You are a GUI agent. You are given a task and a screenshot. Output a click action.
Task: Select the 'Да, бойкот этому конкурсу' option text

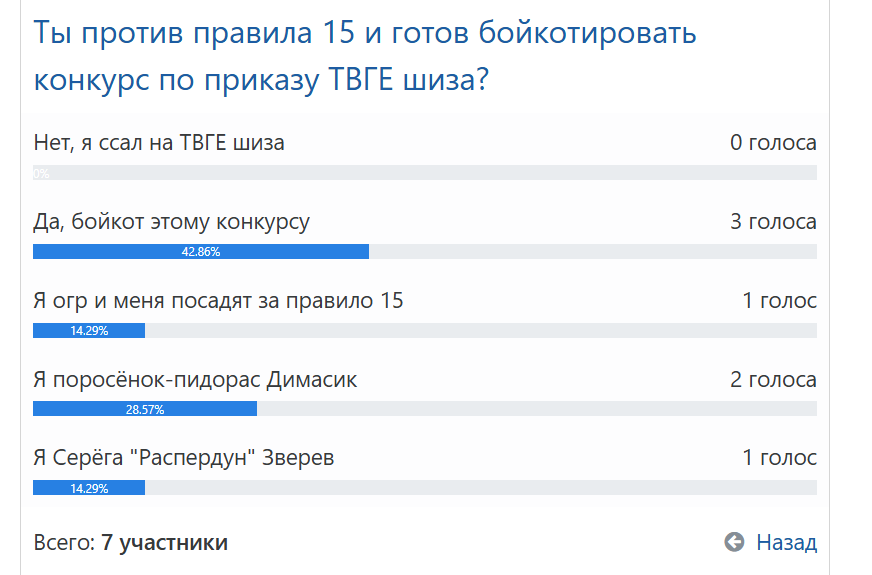[x=171, y=222]
